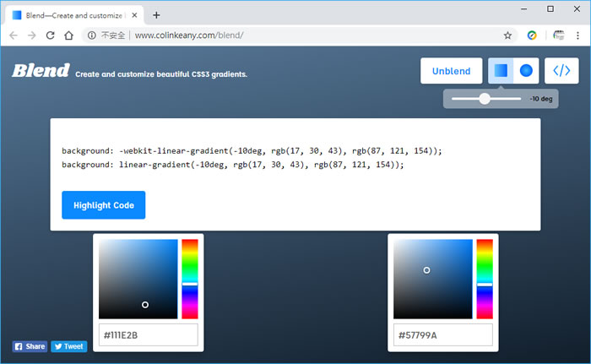Open the code view brackets icon
The height and width of the screenshot is (364, 591).
click(561, 71)
